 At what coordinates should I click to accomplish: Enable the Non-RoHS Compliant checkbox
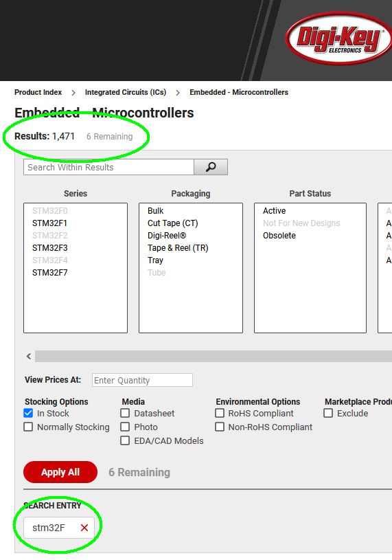[220, 427]
